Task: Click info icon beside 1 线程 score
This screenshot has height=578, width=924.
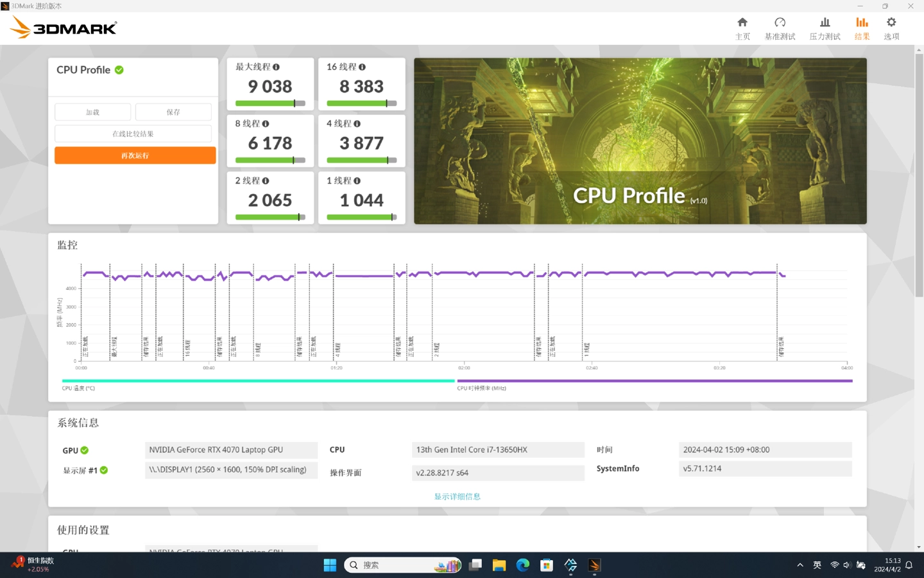Action: (x=357, y=181)
